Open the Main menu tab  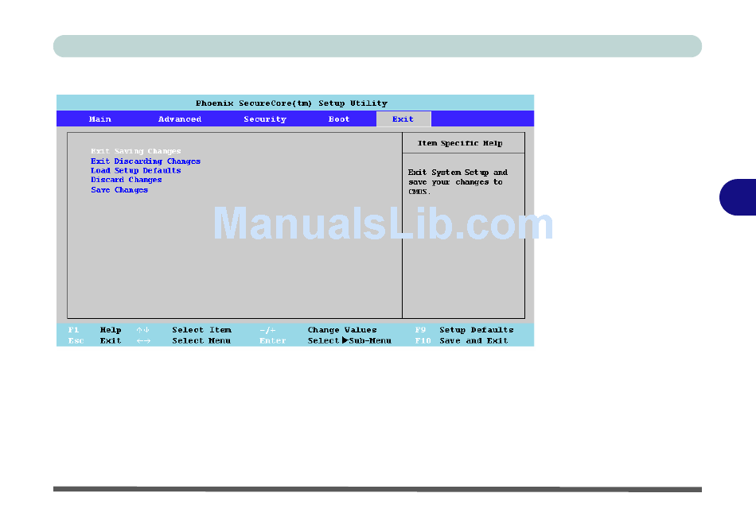[x=99, y=119]
